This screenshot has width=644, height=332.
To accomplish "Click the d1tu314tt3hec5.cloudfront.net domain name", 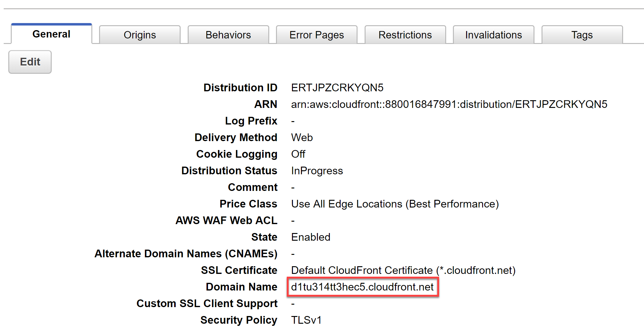I will pyautogui.click(x=362, y=287).
